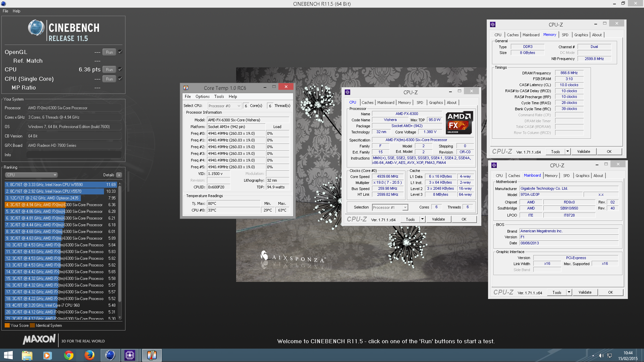This screenshot has width=644, height=362.
Task: Run the OpenGL benchmark
Action: point(109,52)
